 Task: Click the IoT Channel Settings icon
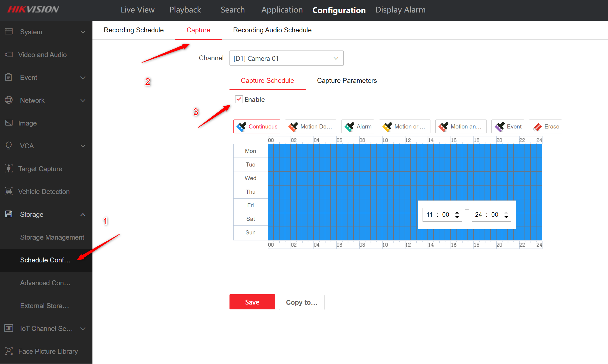9,328
